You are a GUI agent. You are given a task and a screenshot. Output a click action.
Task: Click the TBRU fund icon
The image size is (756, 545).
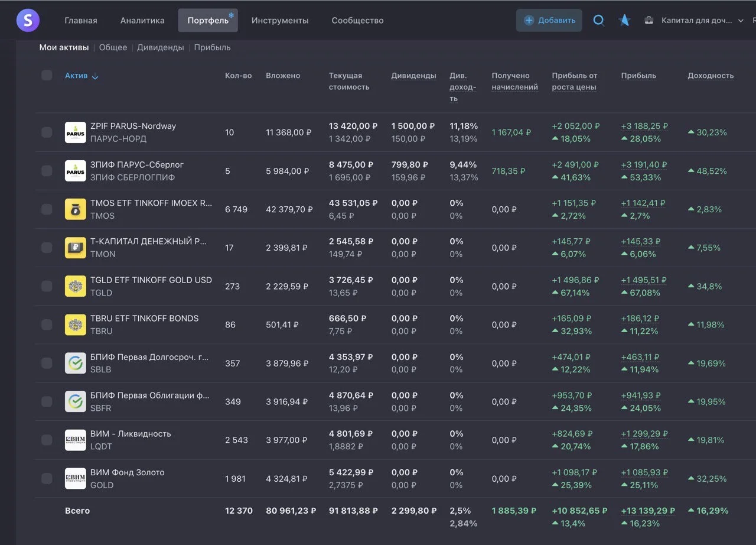pos(76,325)
